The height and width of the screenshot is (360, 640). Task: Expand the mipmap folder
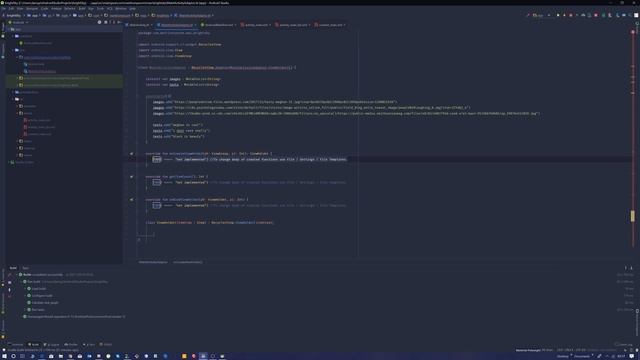[x=17, y=148]
